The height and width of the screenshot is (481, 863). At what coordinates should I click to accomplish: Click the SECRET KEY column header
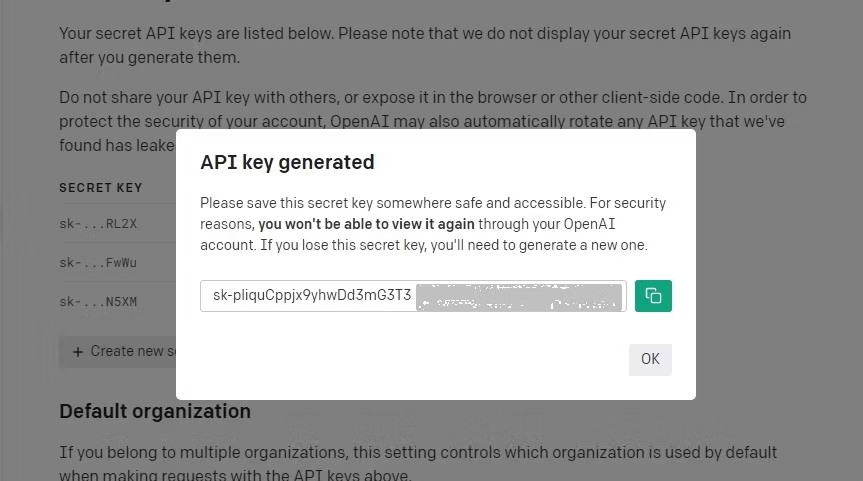coord(101,188)
